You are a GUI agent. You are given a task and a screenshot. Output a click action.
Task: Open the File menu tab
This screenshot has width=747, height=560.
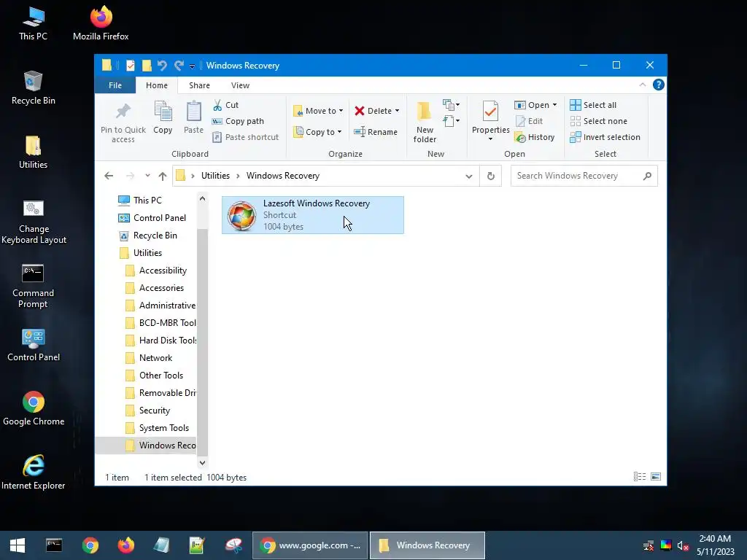(x=115, y=85)
